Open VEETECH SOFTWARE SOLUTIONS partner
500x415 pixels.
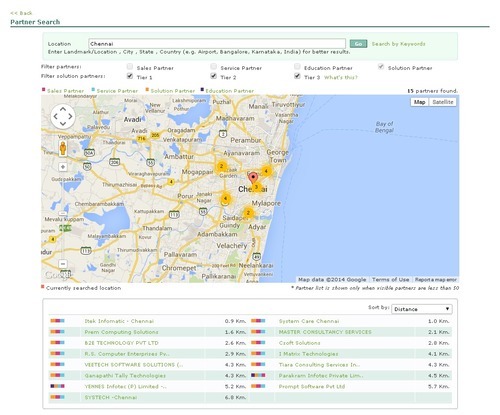(134, 365)
